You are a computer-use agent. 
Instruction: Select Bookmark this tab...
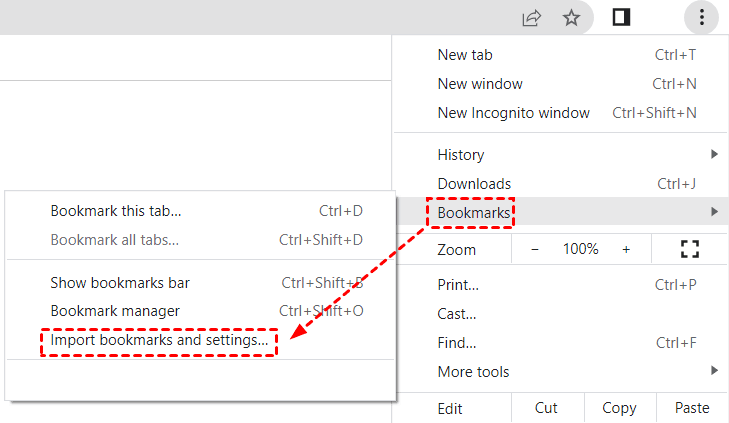(201, 211)
